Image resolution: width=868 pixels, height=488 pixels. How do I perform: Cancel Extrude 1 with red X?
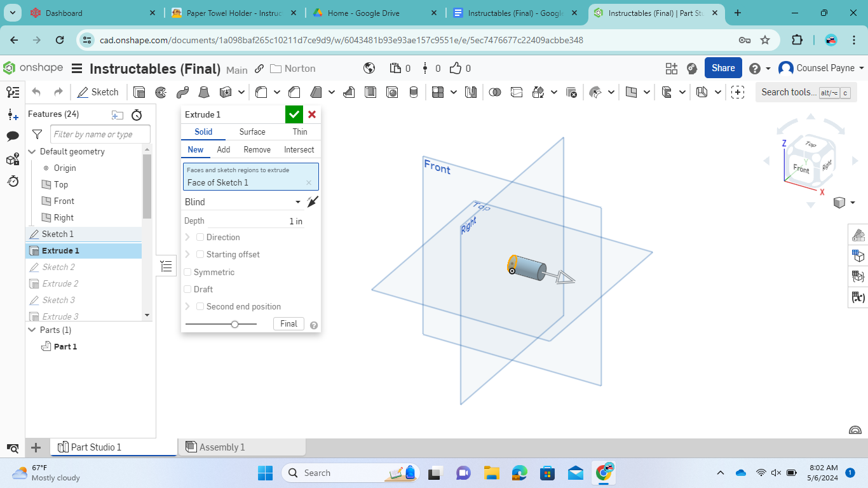[312, 114]
